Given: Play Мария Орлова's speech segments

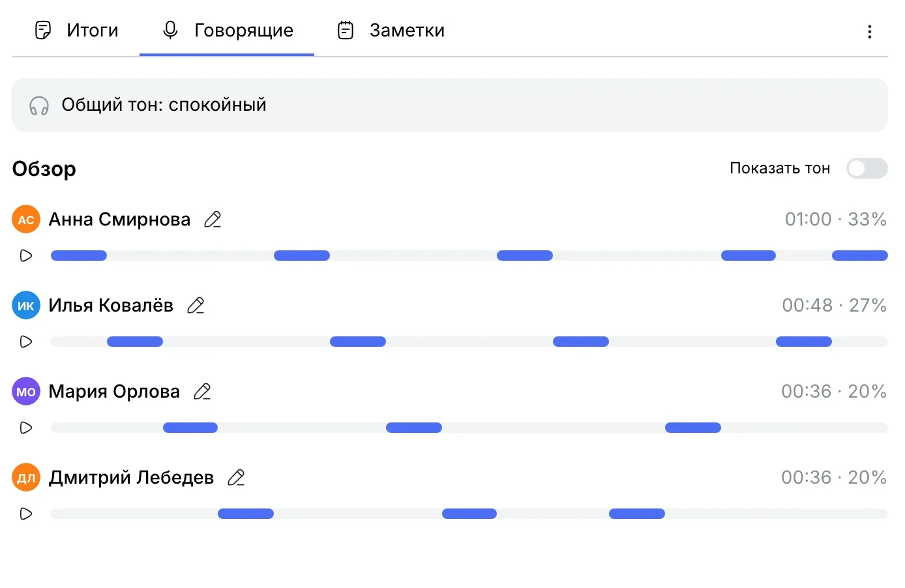Looking at the screenshot, I should pyautogui.click(x=26, y=428).
